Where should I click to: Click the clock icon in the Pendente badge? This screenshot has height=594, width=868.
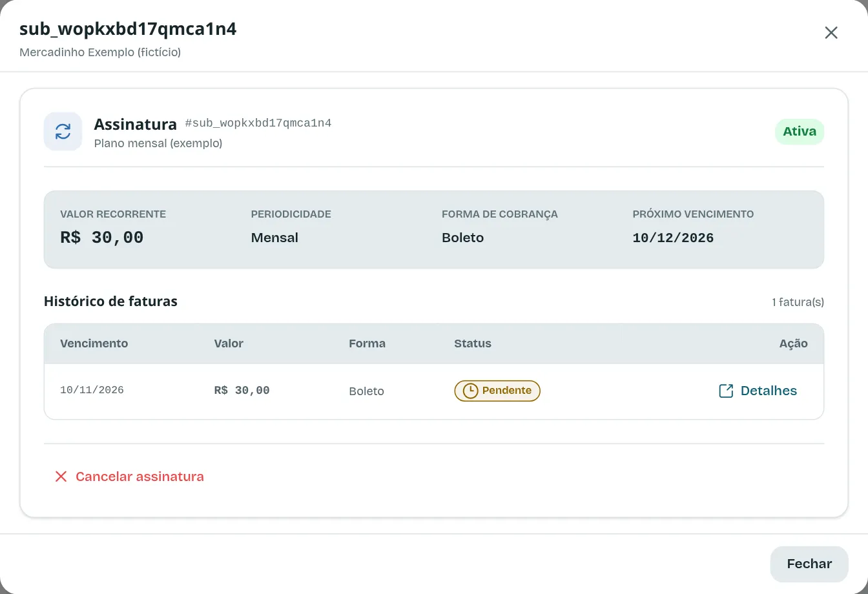(x=471, y=391)
